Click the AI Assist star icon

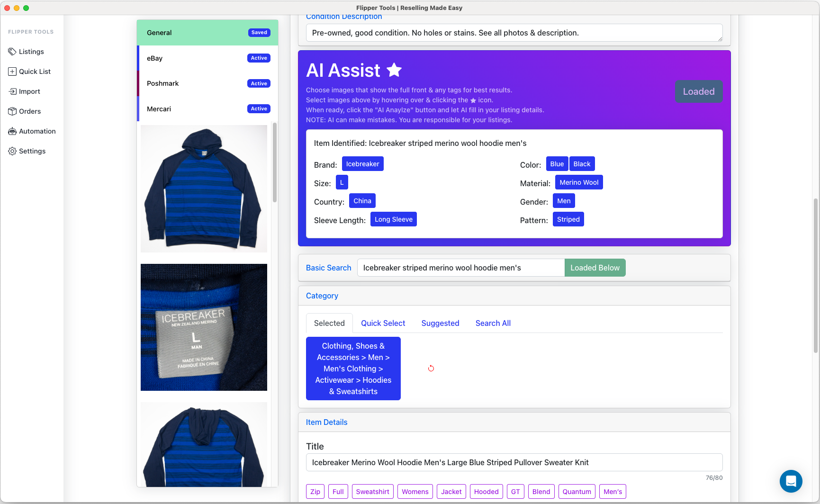point(394,70)
